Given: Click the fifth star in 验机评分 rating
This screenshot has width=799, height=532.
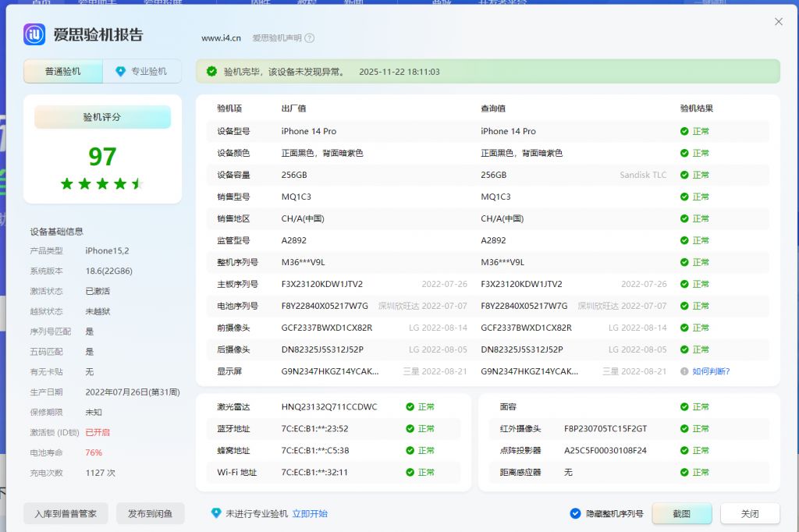Looking at the screenshot, I should pos(139,184).
